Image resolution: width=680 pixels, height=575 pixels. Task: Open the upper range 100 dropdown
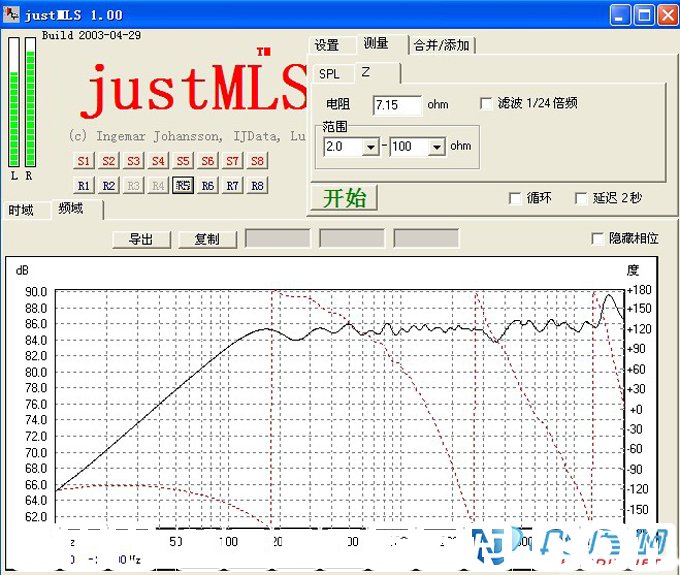(x=437, y=147)
